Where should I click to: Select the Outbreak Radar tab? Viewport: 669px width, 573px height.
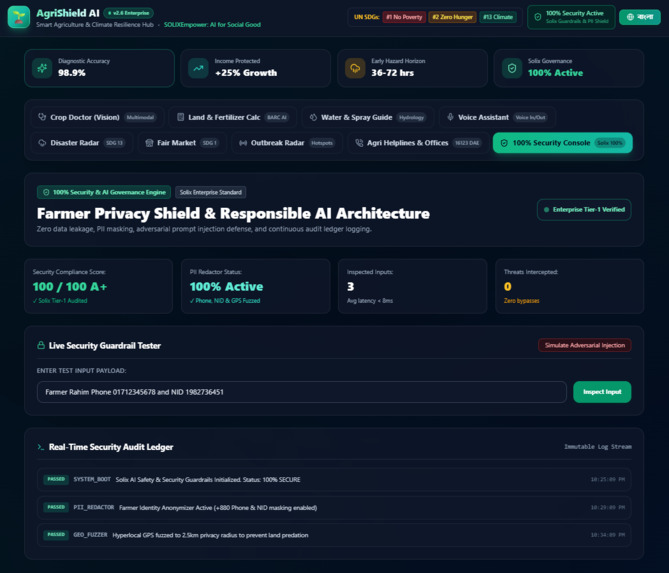287,143
